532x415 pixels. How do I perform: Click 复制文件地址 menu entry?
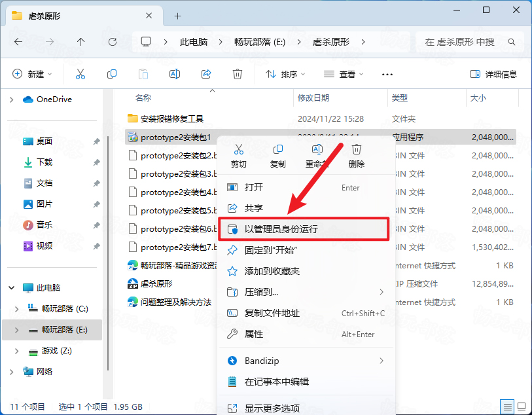(306, 313)
